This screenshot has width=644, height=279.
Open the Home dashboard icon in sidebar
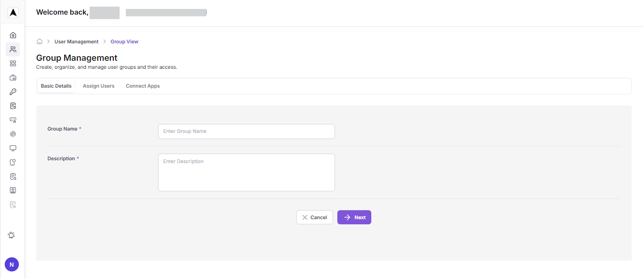click(13, 35)
